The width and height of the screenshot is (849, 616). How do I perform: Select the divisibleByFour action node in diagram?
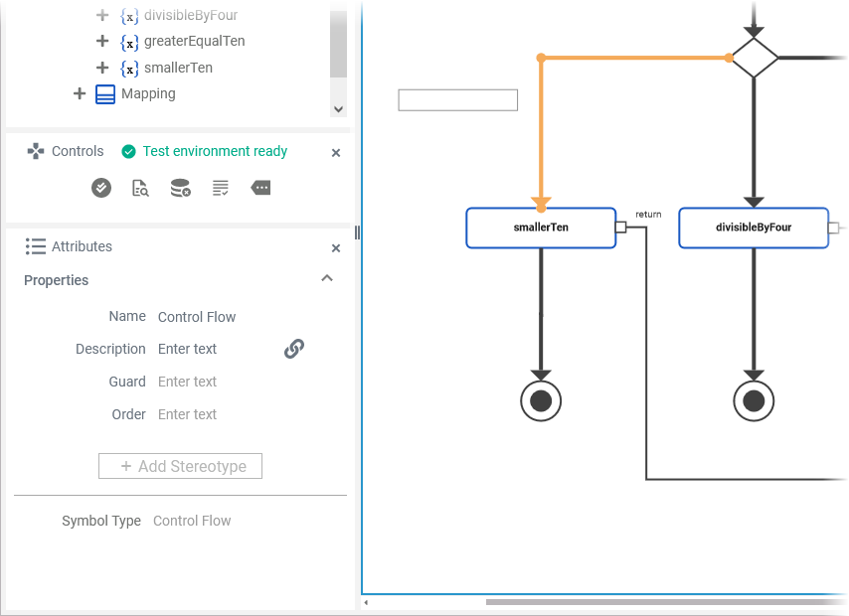[753, 228]
